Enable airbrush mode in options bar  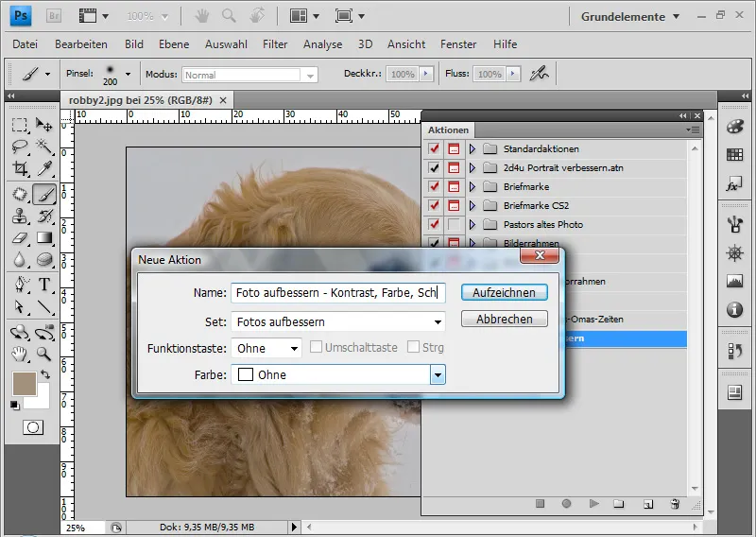point(539,74)
